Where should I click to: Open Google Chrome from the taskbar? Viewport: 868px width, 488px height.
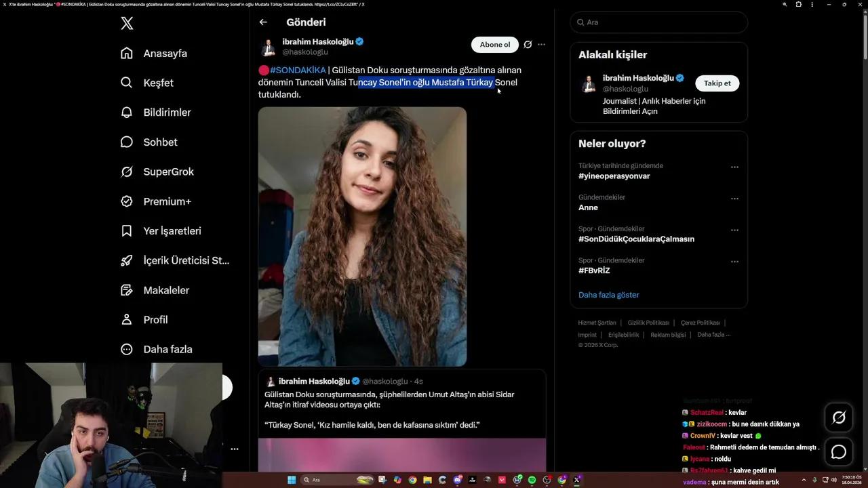coord(412,480)
